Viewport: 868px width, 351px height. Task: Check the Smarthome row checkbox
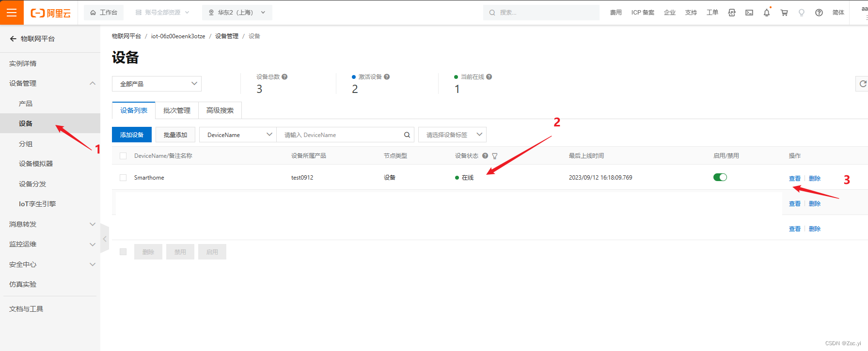point(123,178)
